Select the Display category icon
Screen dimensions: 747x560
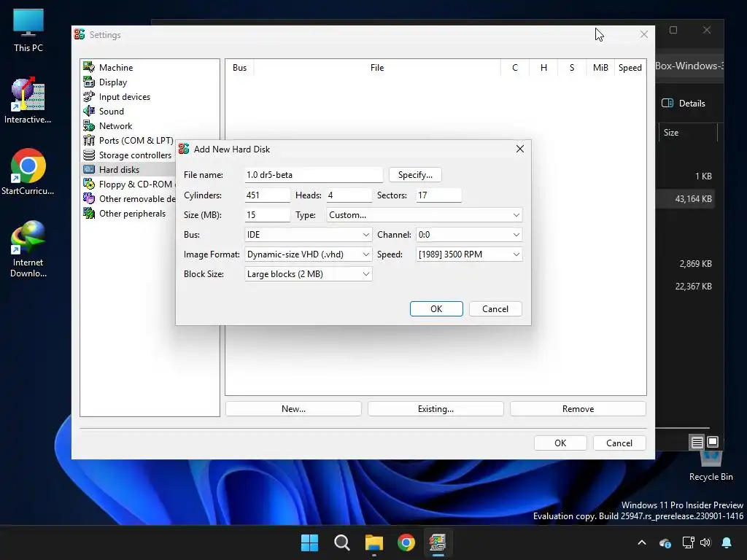click(x=89, y=82)
